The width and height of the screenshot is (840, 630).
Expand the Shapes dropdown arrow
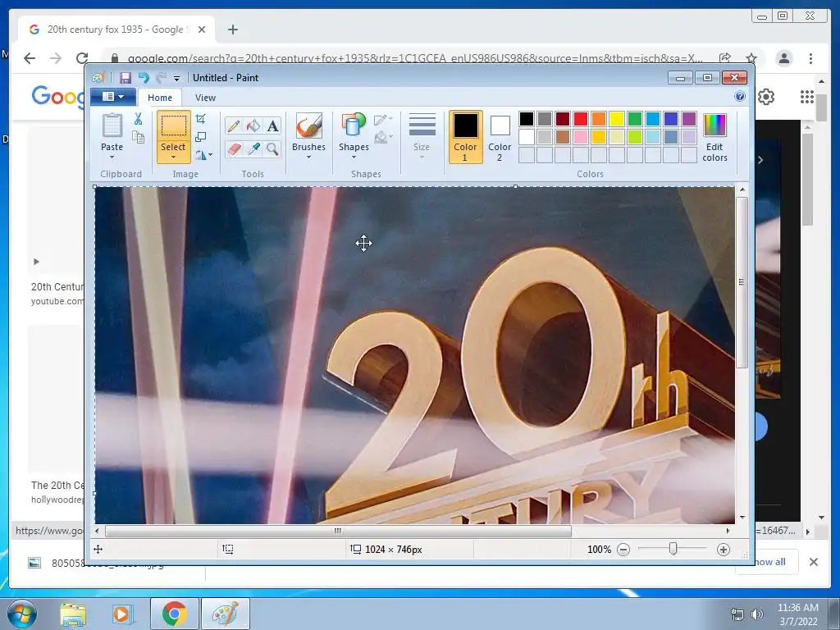point(354,157)
